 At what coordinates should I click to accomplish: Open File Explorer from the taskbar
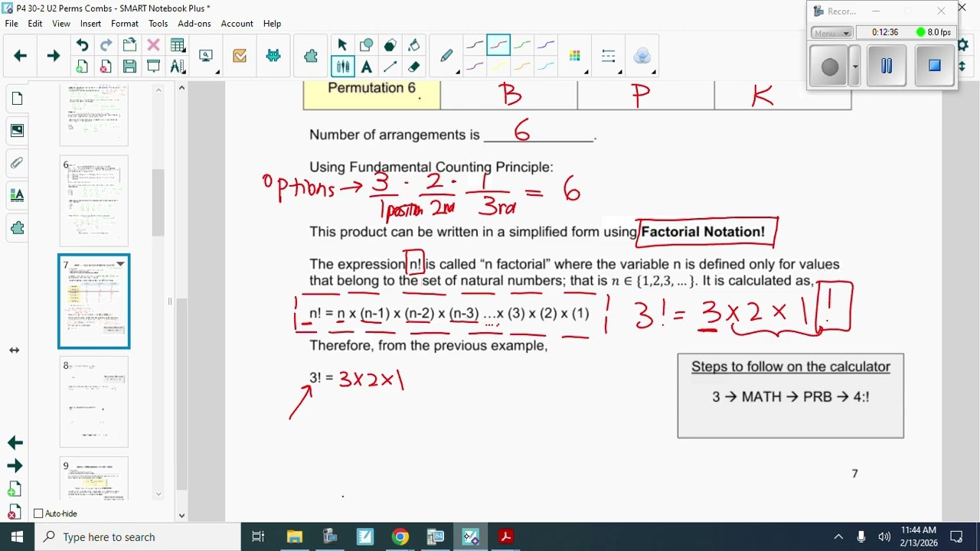pyautogui.click(x=295, y=537)
